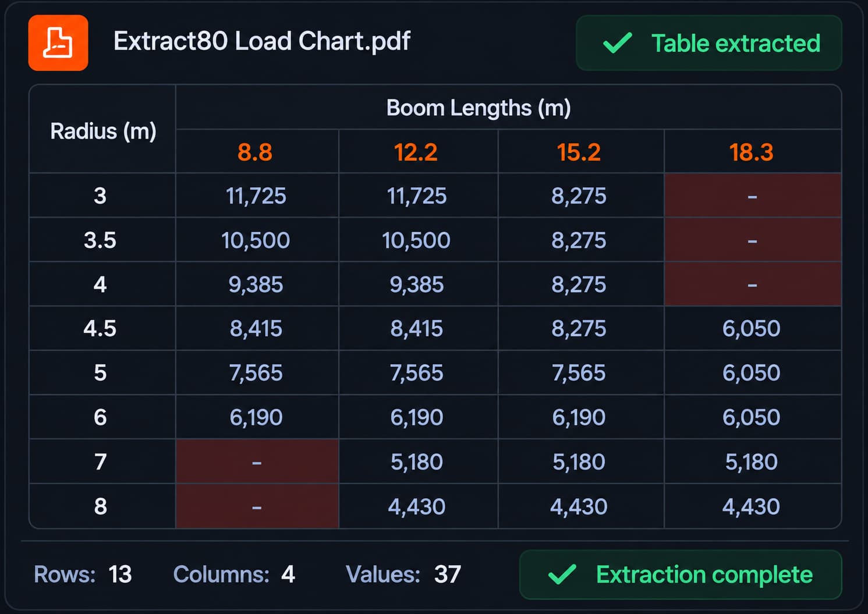Viewport: 868px width, 614px height.
Task: Select 6,050 in the 18.3 column, radius 4.5
Action: [x=752, y=329]
